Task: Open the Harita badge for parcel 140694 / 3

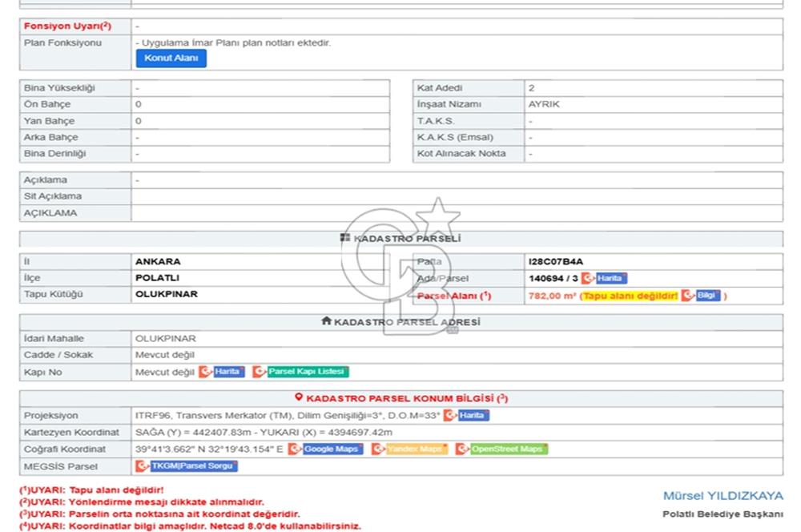Action: 611,278
